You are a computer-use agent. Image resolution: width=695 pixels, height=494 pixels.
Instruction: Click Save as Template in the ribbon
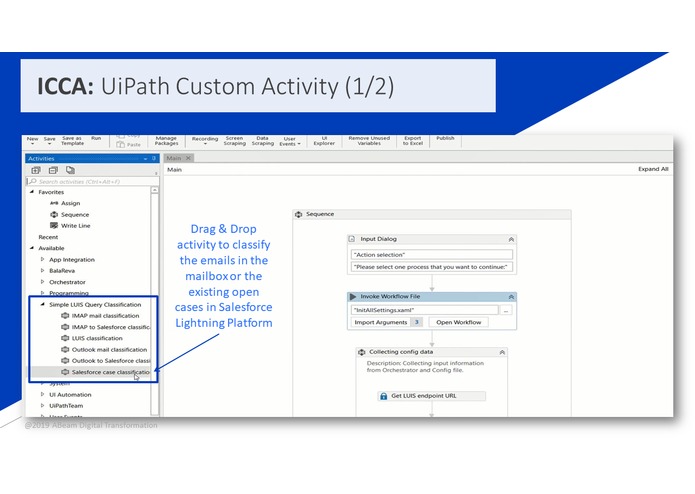(72, 140)
